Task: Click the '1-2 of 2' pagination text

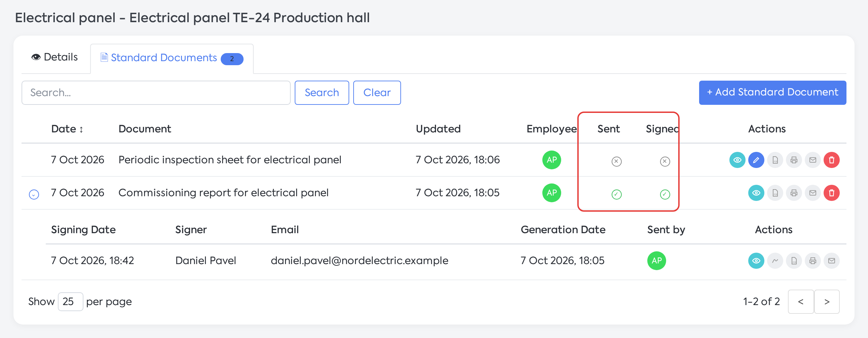Action: pyautogui.click(x=761, y=302)
